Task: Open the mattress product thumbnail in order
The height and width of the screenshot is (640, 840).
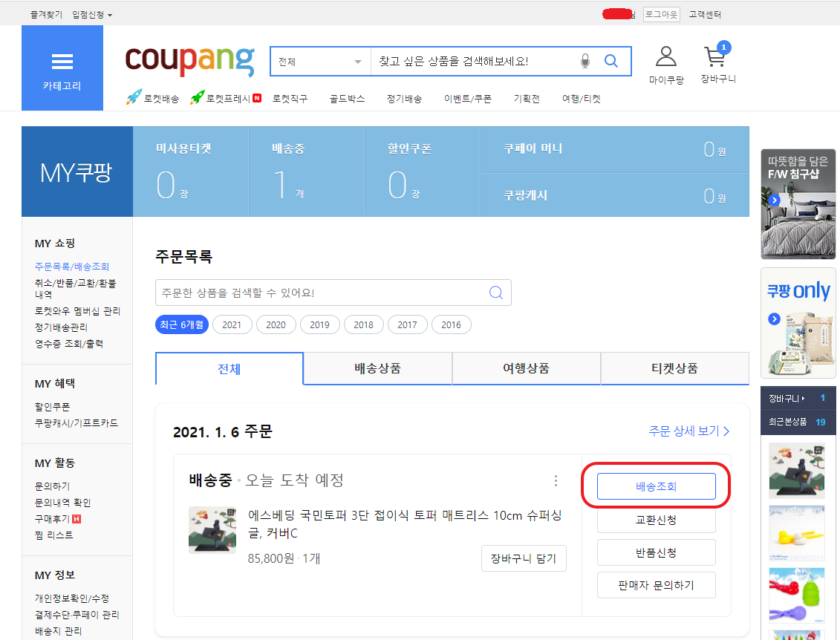Action: [x=212, y=529]
